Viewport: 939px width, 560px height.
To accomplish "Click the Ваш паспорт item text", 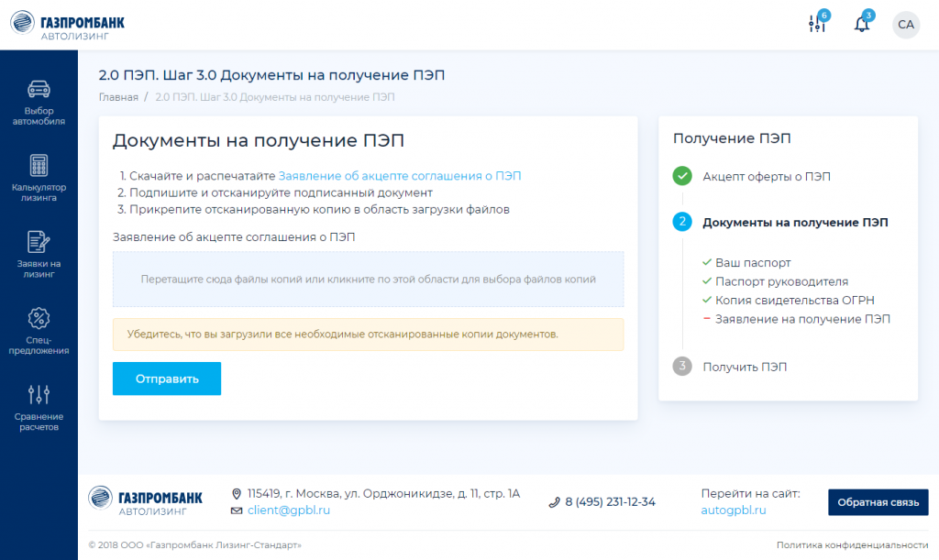I will 753,263.
